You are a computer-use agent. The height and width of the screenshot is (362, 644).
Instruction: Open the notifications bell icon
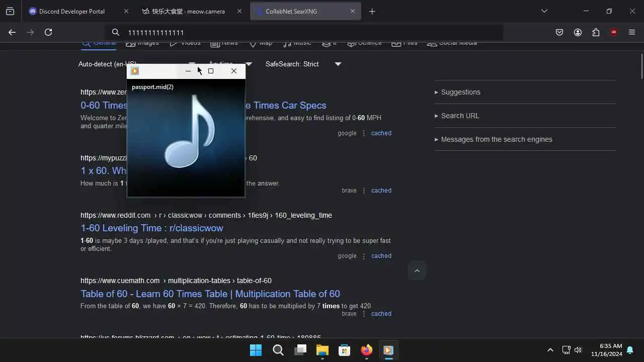coord(630,350)
